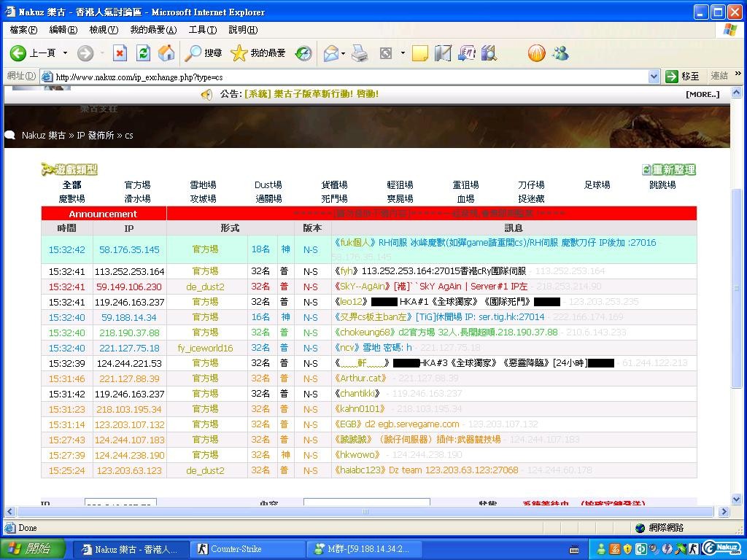The image size is (747, 560).
Task: Open the History clock icon
Action: pos(303,53)
